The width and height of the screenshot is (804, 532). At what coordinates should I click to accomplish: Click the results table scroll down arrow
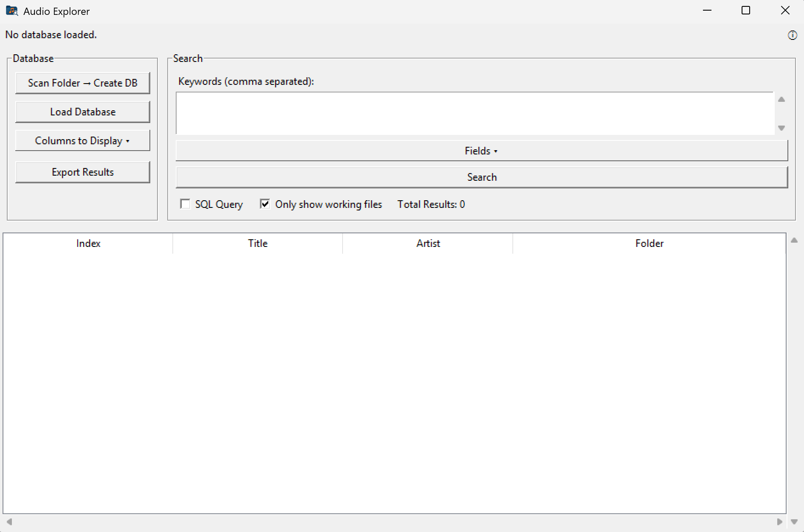point(794,522)
